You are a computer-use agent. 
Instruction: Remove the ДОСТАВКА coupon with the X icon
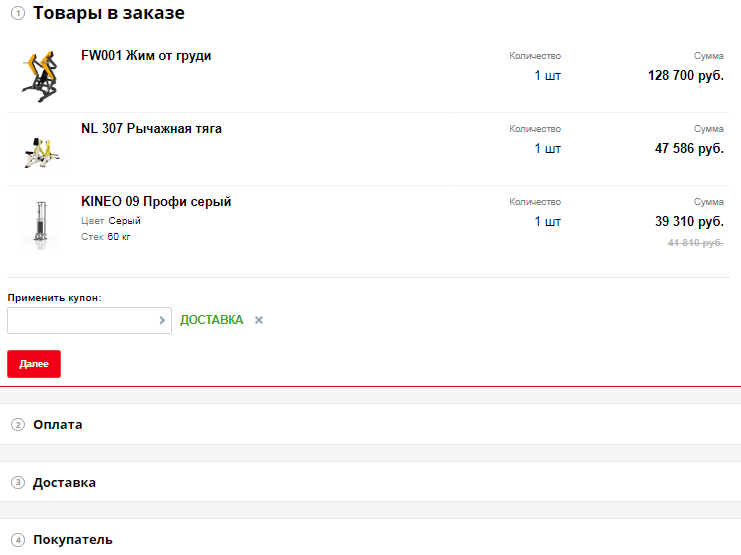pyautogui.click(x=259, y=320)
